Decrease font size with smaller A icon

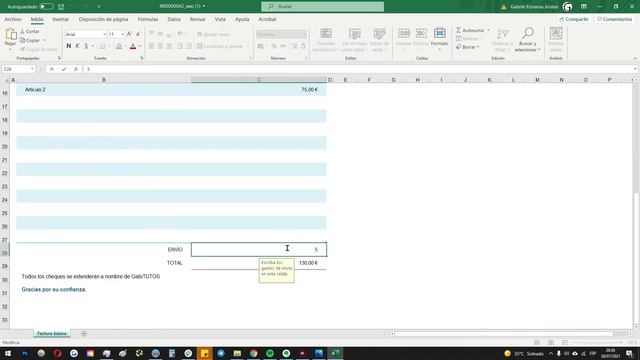pyautogui.click(x=138, y=34)
